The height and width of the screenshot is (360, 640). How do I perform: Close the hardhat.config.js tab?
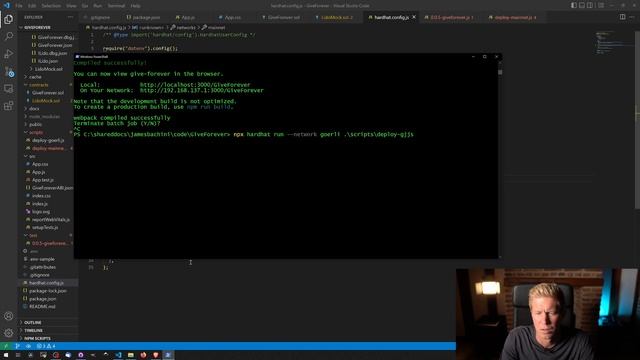[x=414, y=17]
